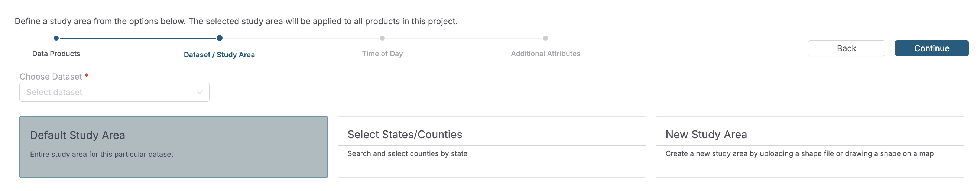Select the New Study Area option title
This screenshot has width=980, height=191.
[x=706, y=135]
